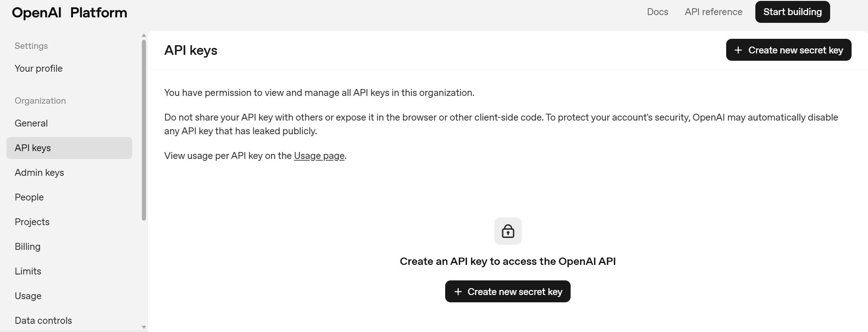868x332 pixels.
Task: Open the API reference
Action: 713,11
